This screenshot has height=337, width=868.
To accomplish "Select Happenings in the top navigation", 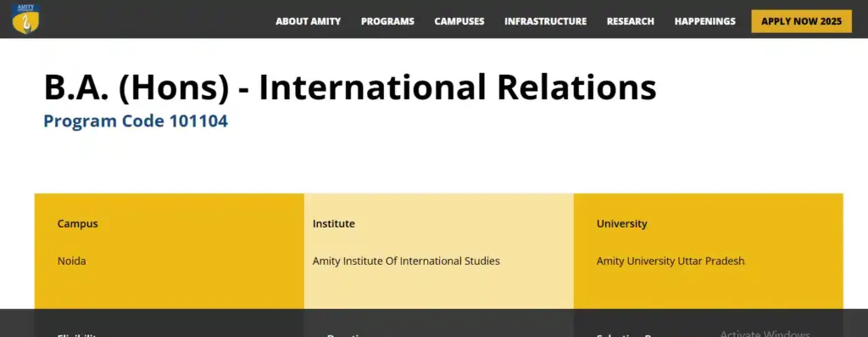I will pyautogui.click(x=704, y=21).
